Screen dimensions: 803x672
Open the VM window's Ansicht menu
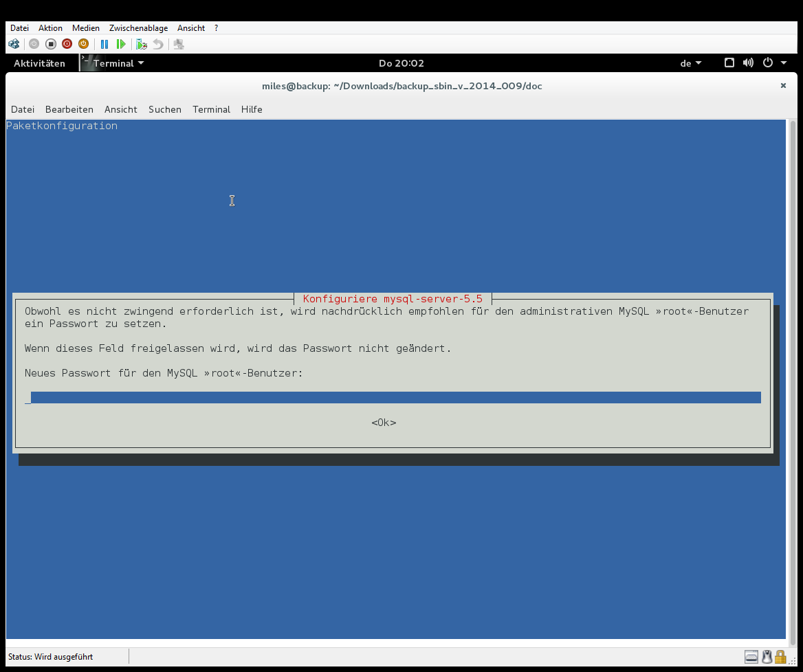(x=191, y=28)
